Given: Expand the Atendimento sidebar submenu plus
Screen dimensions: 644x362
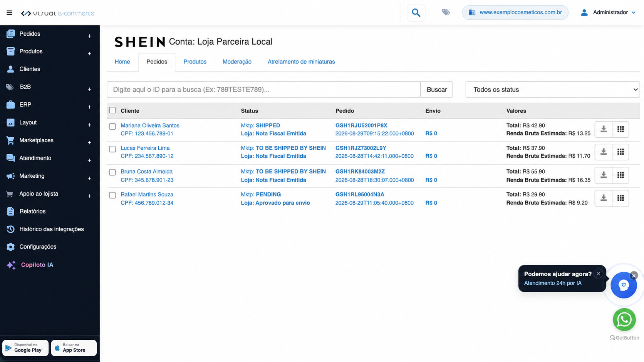Looking at the screenshot, I should [x=89, y=160].
